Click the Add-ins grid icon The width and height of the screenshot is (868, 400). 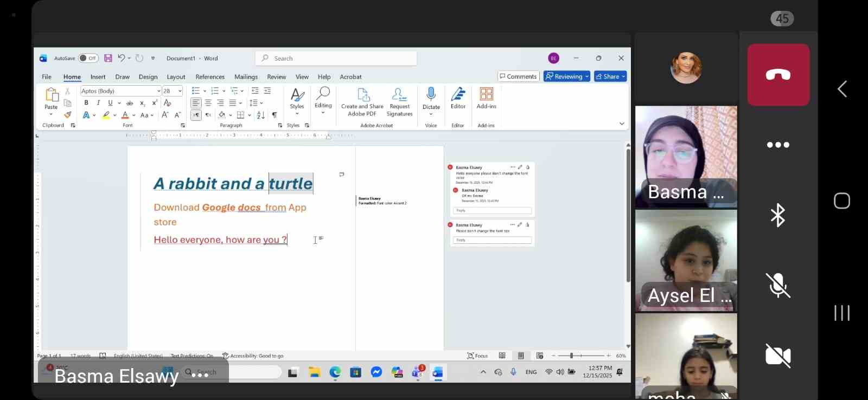pos(486,94)
